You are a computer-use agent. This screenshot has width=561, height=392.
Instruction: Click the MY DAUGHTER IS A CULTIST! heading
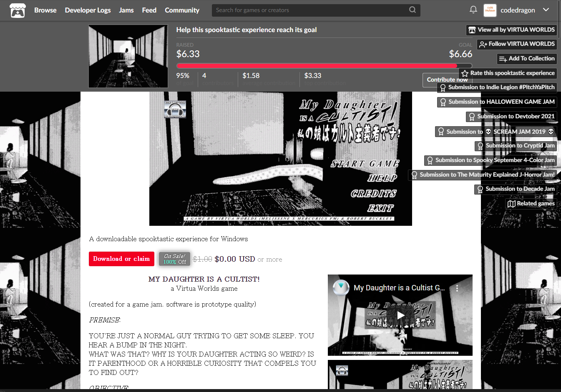tap(204, 279)
